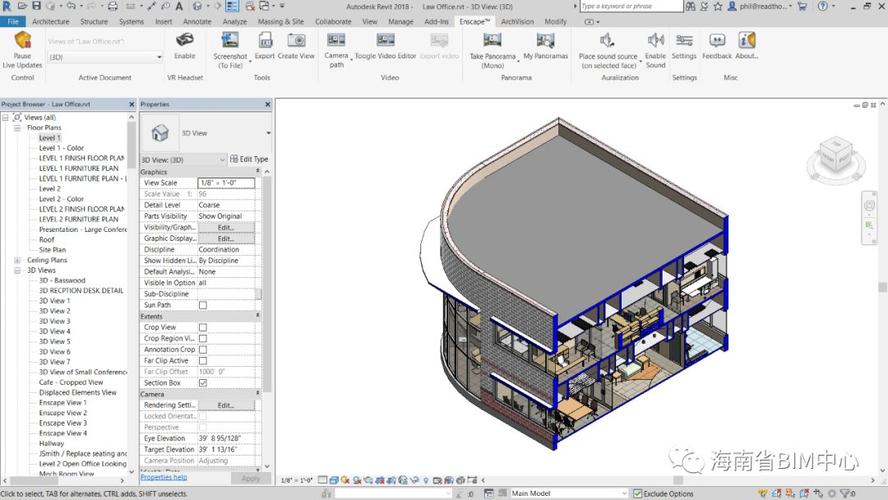
Task: Open the 3D View type selector dropdown
Action: [x=268, y=132]
